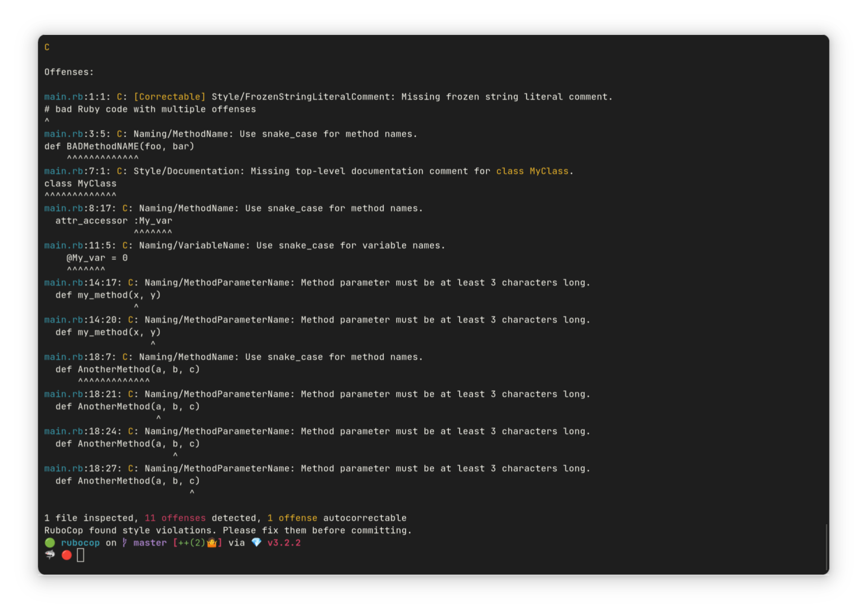The height and width of the screenshot is (616, 867).
Task: Click the shark emoji at the prompt
Action: (x=50, y=555)
